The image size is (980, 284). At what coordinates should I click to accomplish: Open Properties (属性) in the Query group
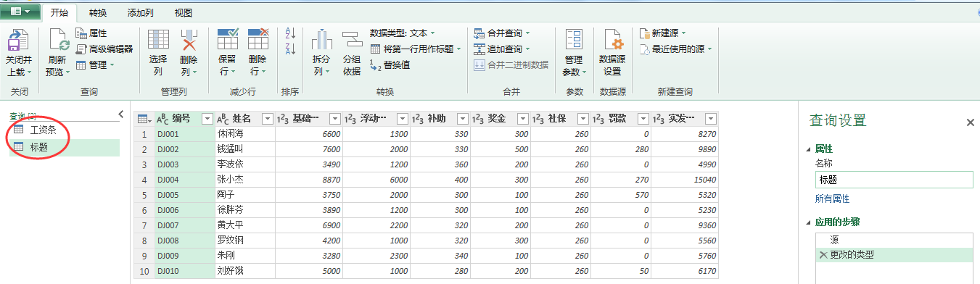[91, 33]
